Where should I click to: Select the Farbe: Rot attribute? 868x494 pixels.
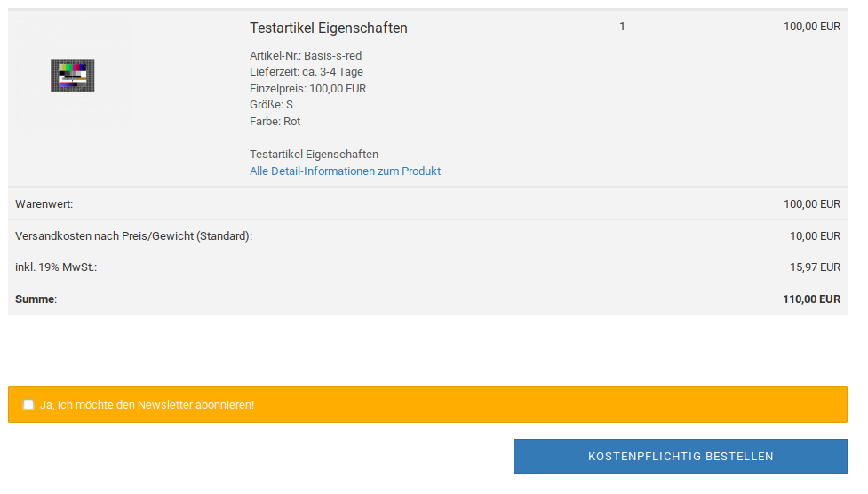[275, 122]
